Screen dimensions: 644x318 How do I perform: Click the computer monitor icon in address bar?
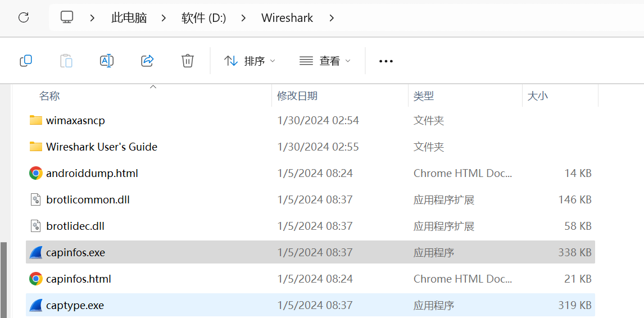click(x=66, y=17)
